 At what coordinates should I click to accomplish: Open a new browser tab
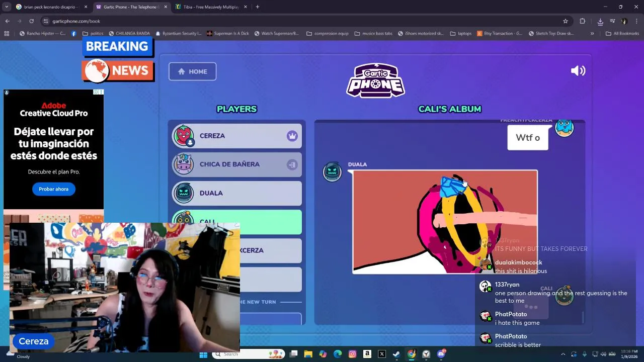tap(257, 7)
